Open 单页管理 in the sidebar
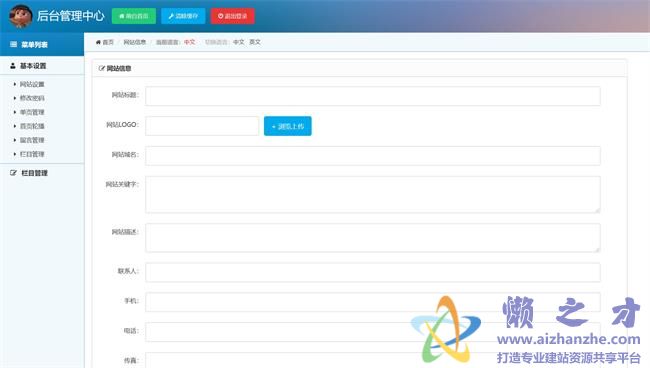Image resolution: width=650 pixels, height=368 pixels. pos(32,112)
